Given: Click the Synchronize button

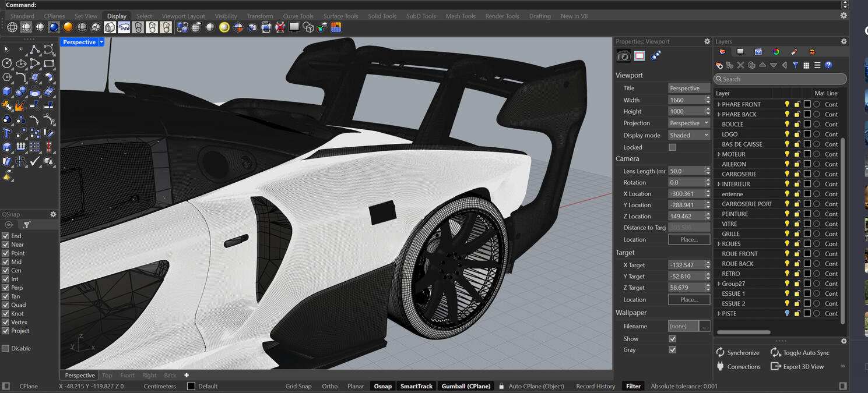Looking at the screenshot, I should pyautogui.click(x=738, y=352).
